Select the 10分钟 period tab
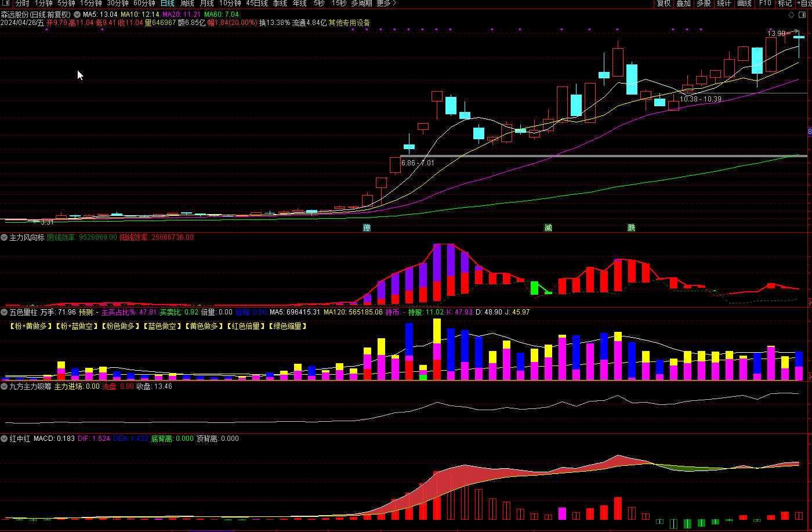 [230, 3]
